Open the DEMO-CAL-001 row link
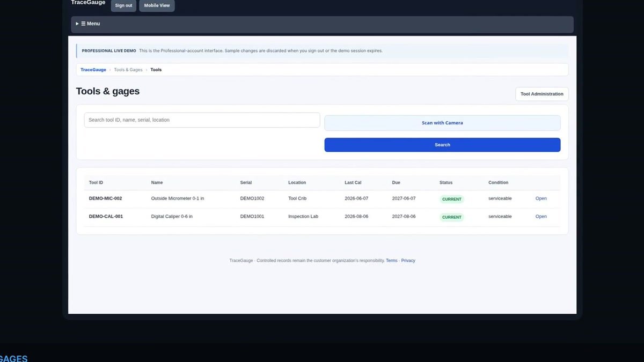644x362 pixels. coord(541,217)
